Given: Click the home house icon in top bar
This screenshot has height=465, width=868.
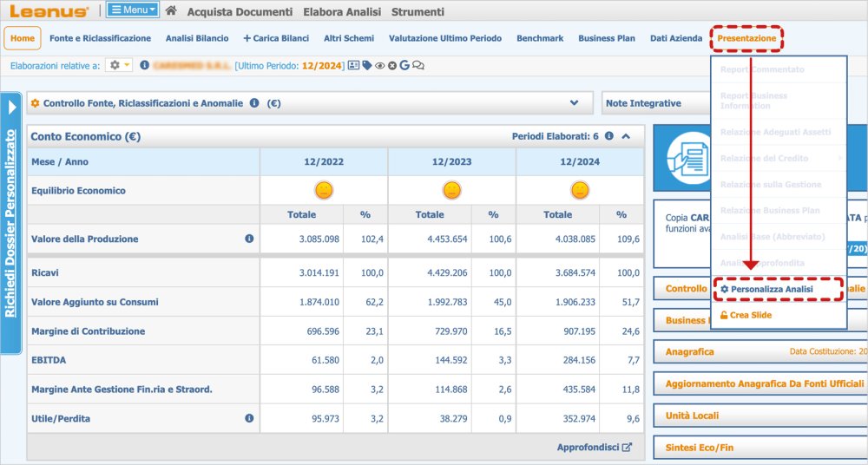Looking at the screenshot, I should (x=171, y=12).
